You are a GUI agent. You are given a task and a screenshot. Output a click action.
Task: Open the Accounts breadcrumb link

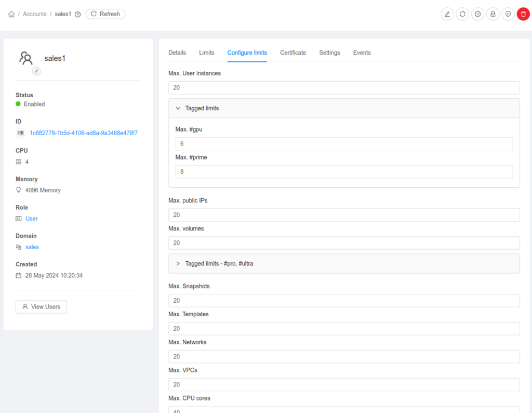pos(35,14)
